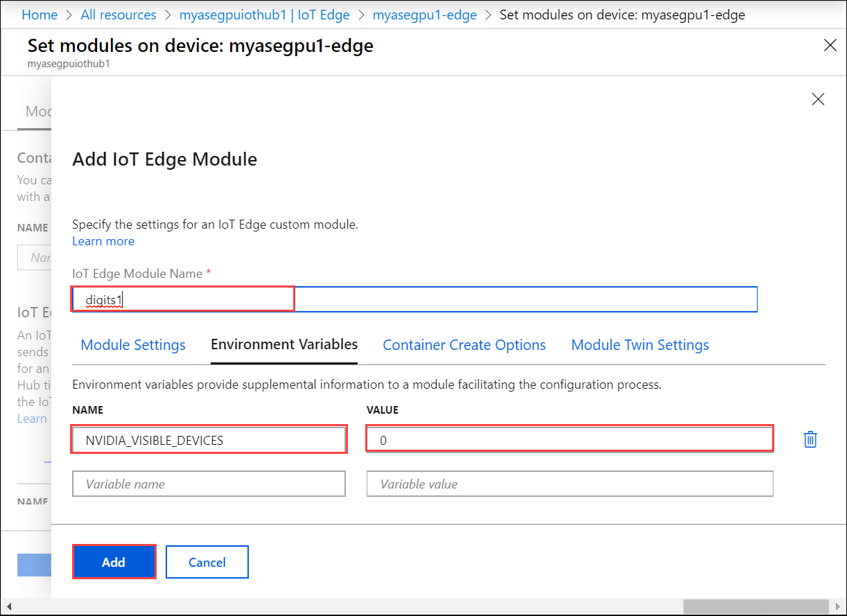This screenshot has height=616, width=847.
Task: Focus the empty Variable value field
Action: tap(569, 483)
